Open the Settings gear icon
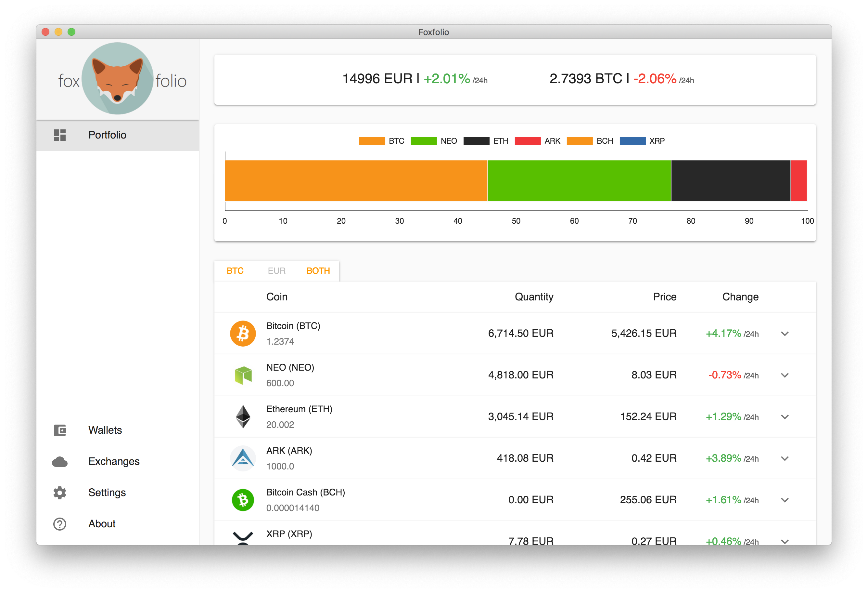 (60, 493)
